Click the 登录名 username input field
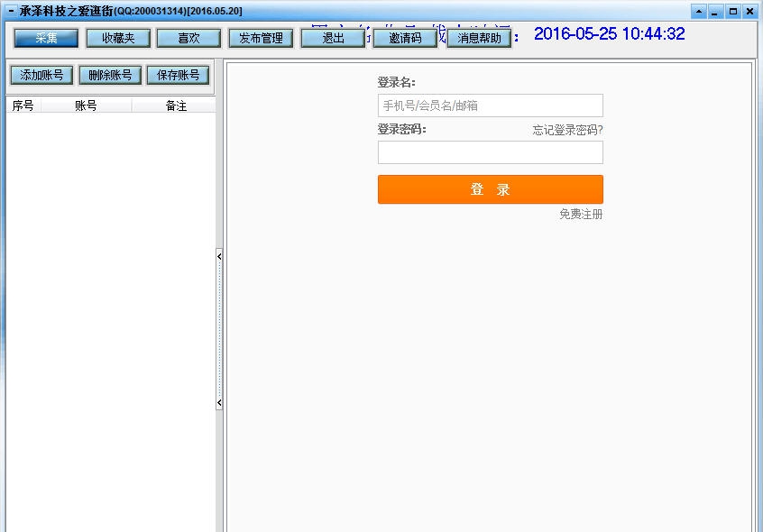This screenshot has height=532, width=763. [490, 105]
